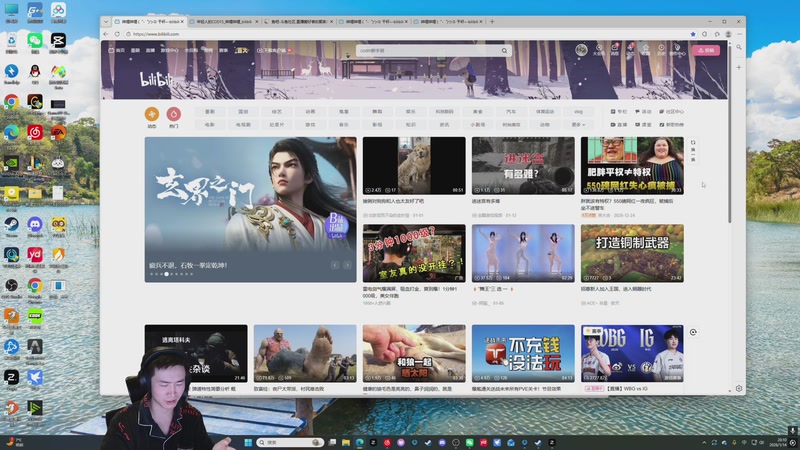
Task: Open the 历史 history icon in header
Action: pos(661,49)
